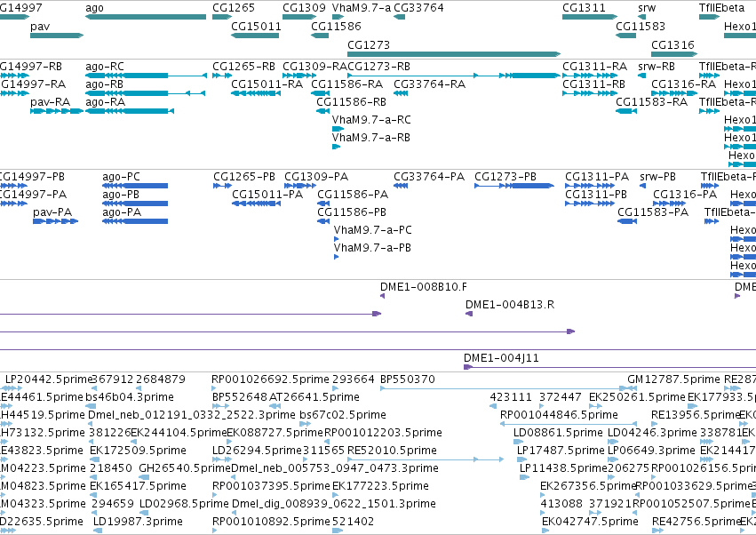Open the CG1273-PB protein label
756x535 pixels.
pos(505,177)
